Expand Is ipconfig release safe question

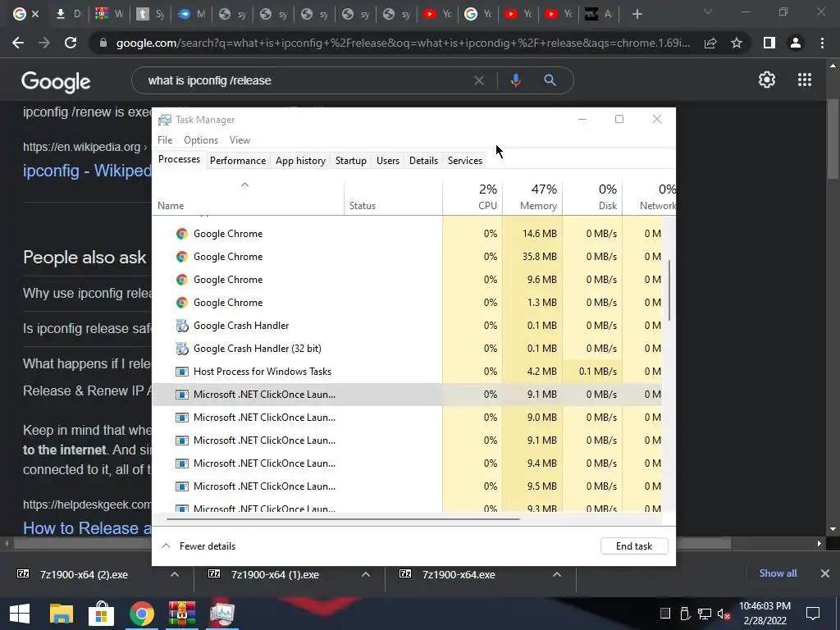[87, 328]
